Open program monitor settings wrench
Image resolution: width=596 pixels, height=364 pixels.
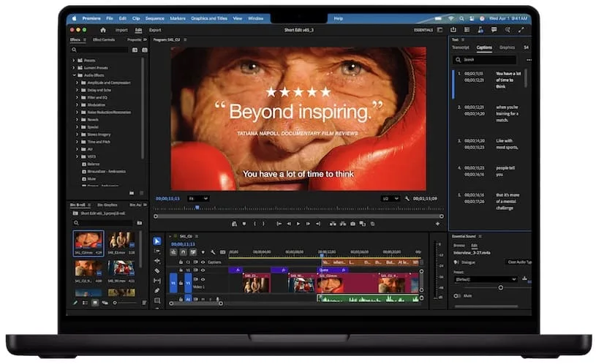[x=407, y=199]
